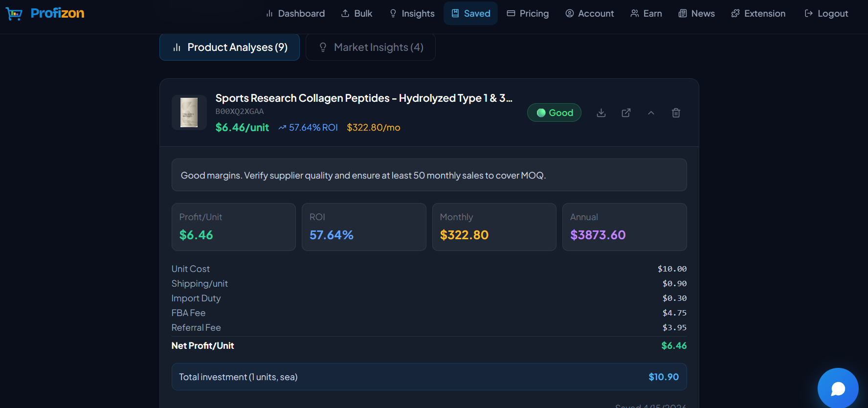Open the Earn referral page
868x408 pixels.
tap(646, 14)
